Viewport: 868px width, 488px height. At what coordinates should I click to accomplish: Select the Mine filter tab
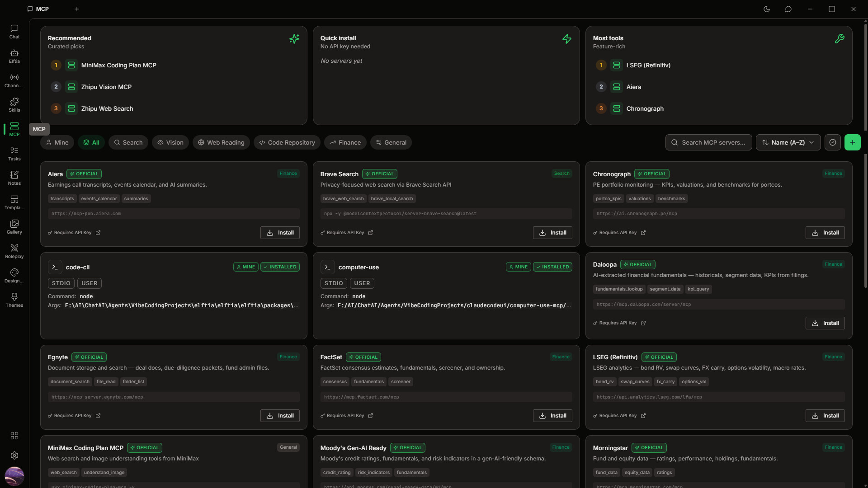click(57, 142)
